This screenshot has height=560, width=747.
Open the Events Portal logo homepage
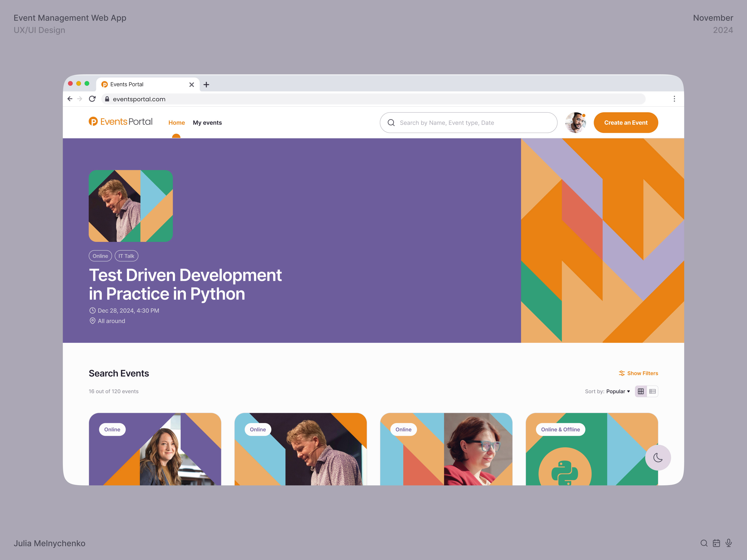tap(120, 122)
